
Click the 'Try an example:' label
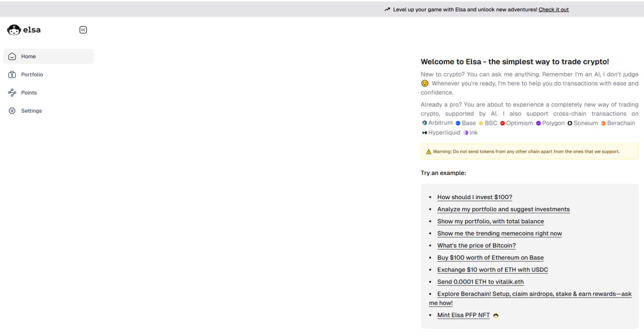point(443,173)
